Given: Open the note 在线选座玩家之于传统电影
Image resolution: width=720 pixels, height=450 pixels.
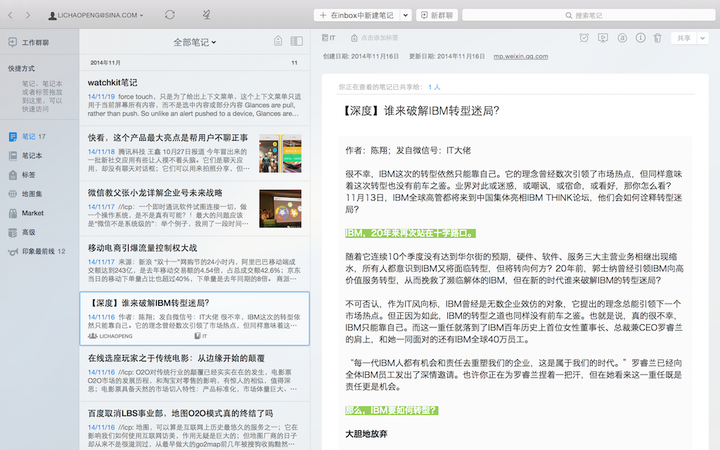Looking at the screenshot, I should [195, 374].
